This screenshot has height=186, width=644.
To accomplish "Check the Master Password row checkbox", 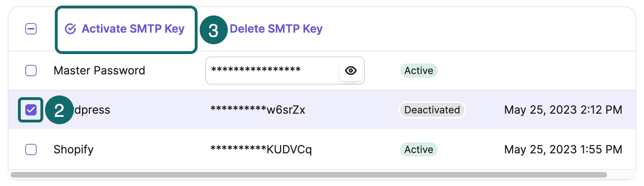I will 31,71.
